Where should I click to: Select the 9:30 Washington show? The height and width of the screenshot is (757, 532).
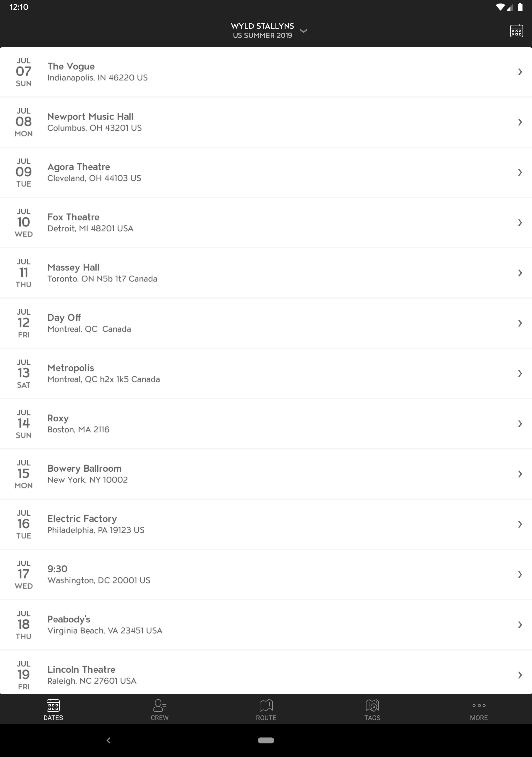click(266, 575)
